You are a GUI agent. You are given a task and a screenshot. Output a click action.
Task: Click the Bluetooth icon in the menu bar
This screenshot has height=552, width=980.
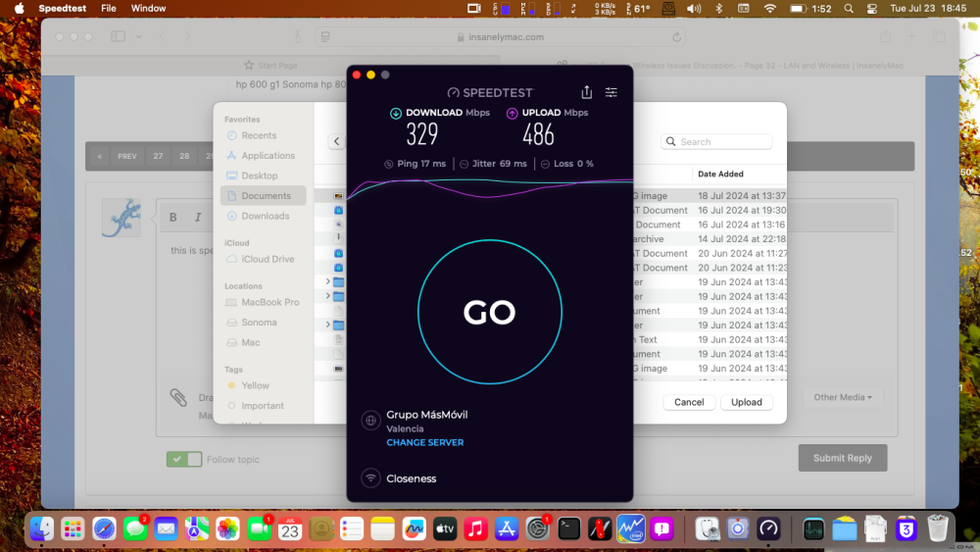coord(718,8)
